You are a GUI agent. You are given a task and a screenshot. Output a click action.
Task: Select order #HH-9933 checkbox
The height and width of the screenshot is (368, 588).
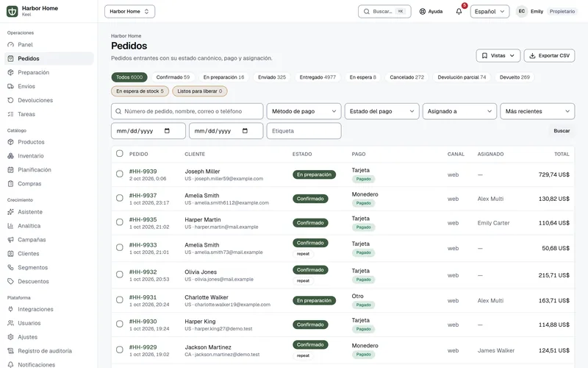pyautogui.click(x=120, y=247)
